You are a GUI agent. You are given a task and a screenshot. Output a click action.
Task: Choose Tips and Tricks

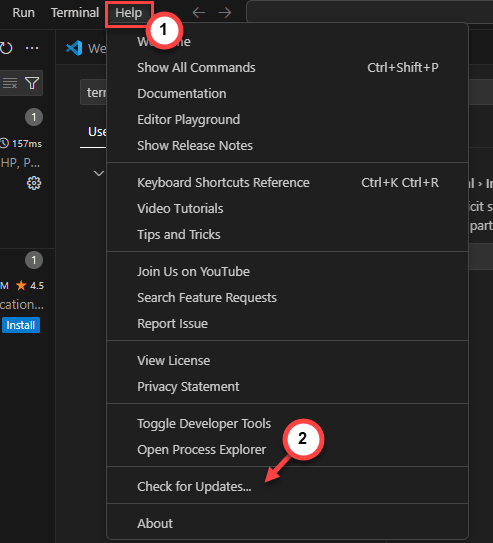[x=287, y=234]
